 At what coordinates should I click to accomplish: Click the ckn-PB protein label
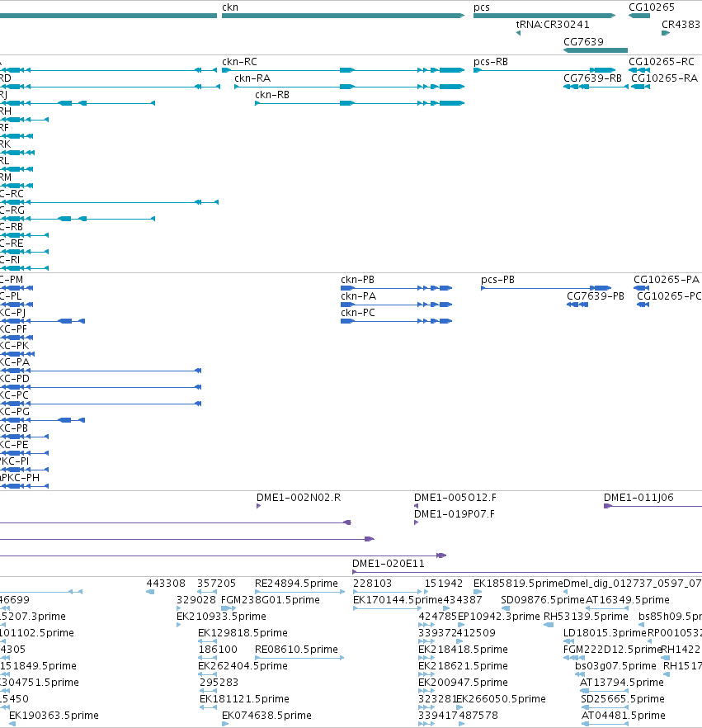pos(357,280)
